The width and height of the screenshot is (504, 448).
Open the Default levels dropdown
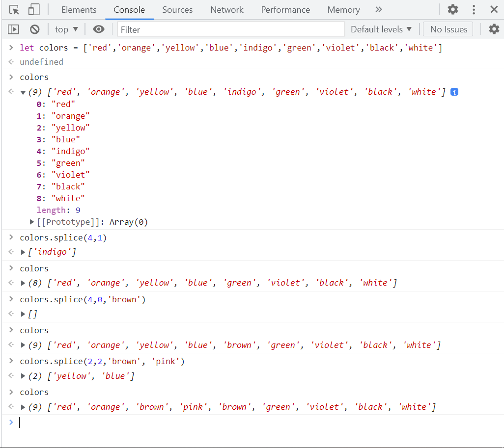[381, 29]
